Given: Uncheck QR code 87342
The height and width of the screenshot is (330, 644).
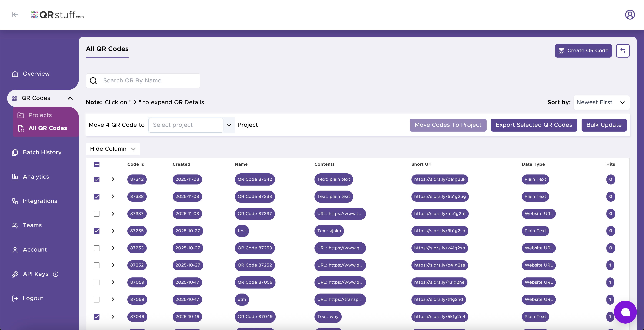Looking at the screenshot, I should (x=96, y=179).
